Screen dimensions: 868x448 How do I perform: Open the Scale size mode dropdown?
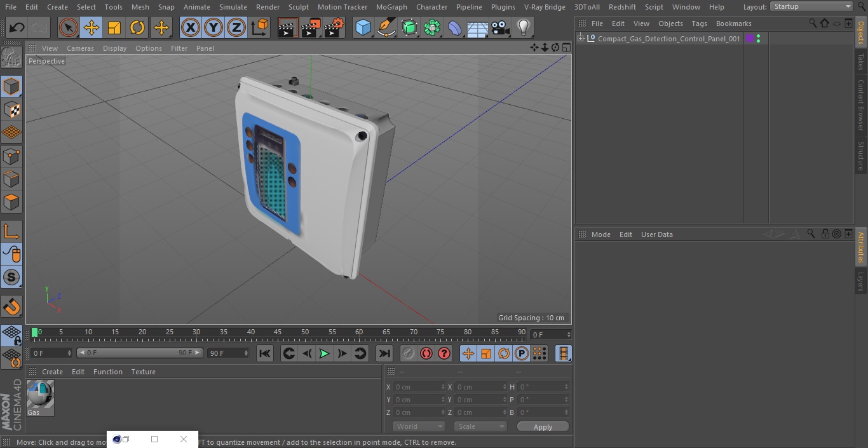[x=480, y=426]
